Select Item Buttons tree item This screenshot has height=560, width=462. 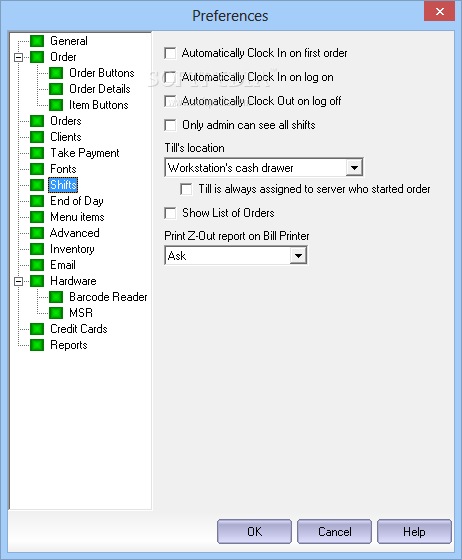pos(99,105)
